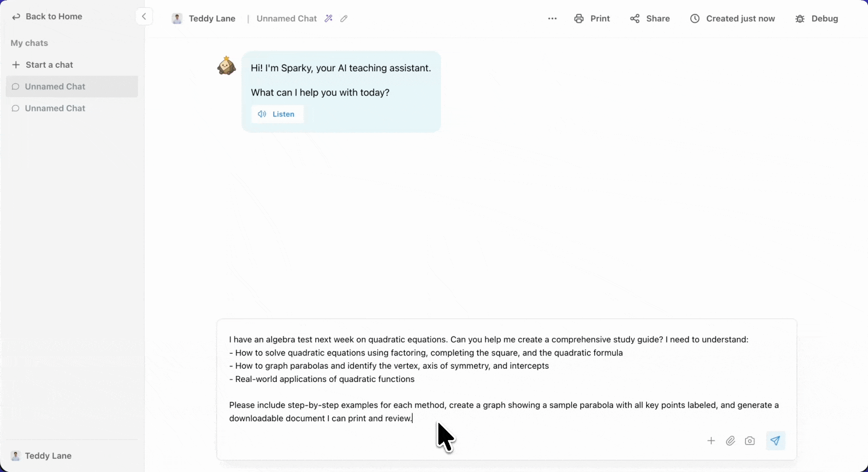Share this chat

(x=650, y=19)
